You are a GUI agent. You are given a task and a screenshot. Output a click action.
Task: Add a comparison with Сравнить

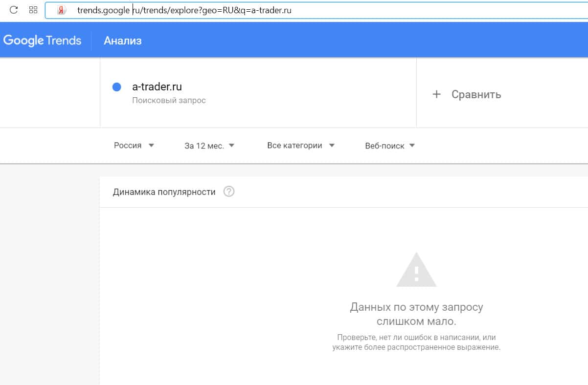[476, 94]
